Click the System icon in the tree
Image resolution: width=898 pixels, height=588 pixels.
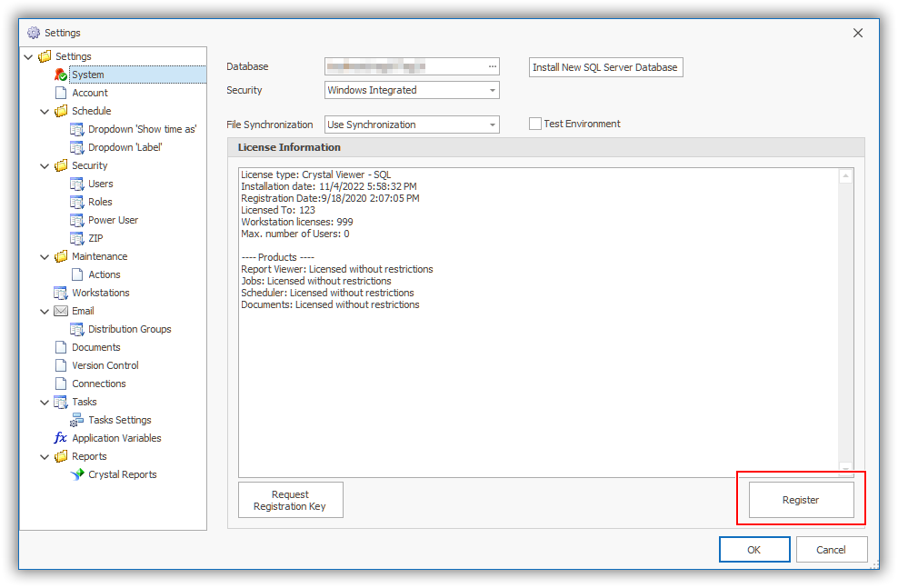[x=61, y=75]
